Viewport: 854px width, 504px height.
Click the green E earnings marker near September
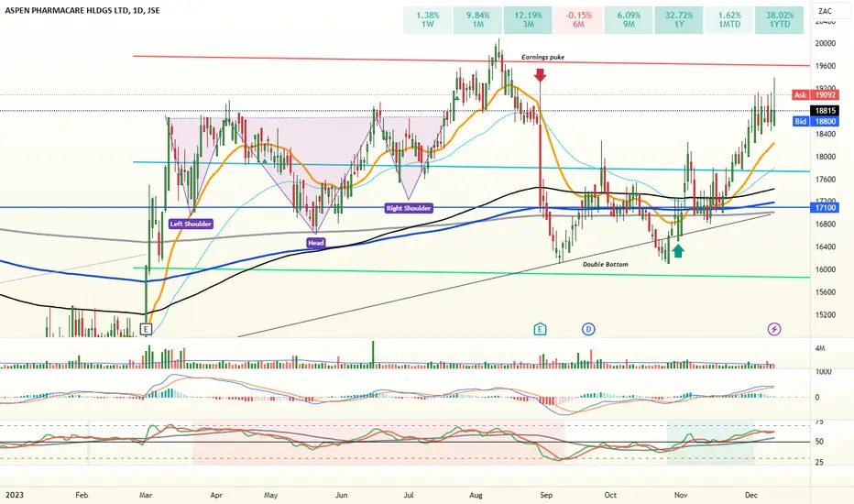540,329
